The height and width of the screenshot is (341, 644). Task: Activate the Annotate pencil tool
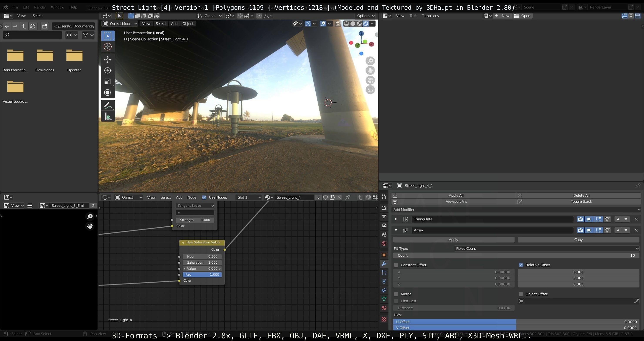[107, 105]
